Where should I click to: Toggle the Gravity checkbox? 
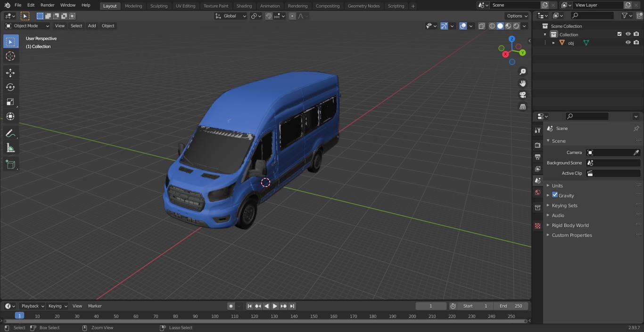555,195
